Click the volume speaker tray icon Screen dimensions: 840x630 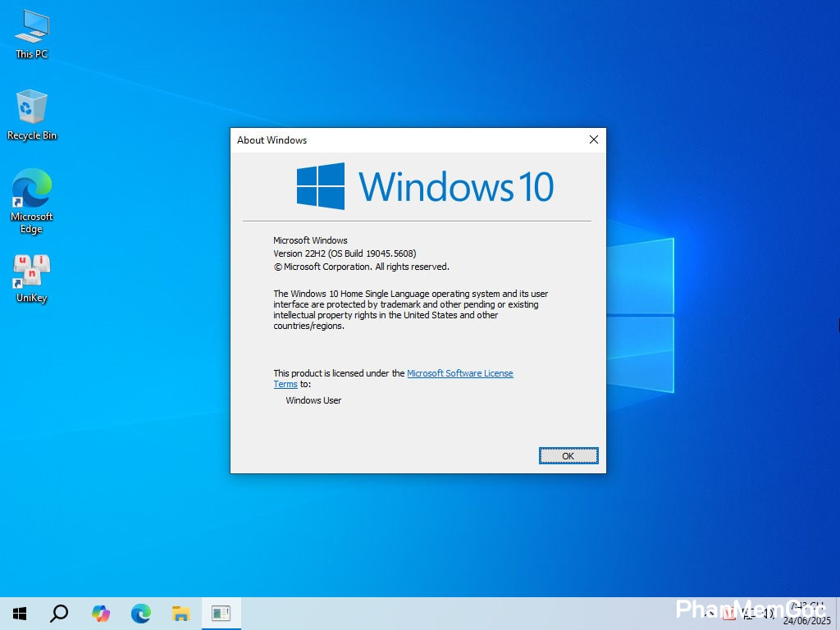[x=769, y=614]
